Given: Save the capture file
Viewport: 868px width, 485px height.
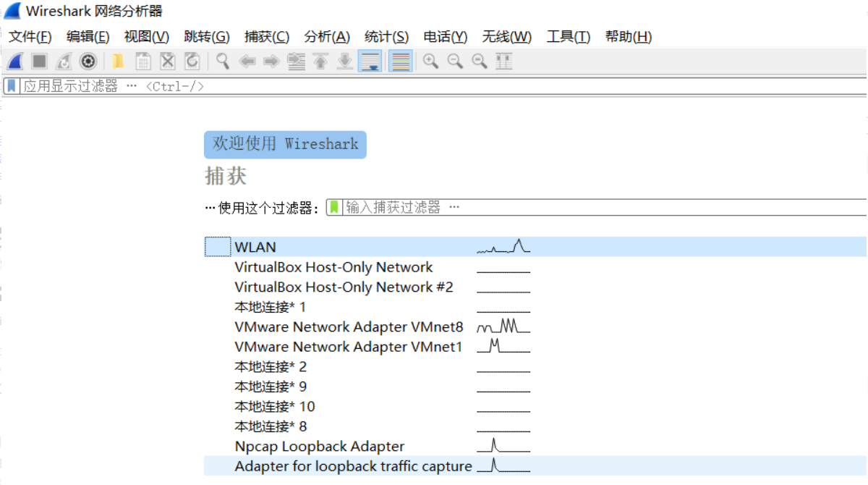Looking at the screenshot, I should pyautogui.click(x=143, y=62).
